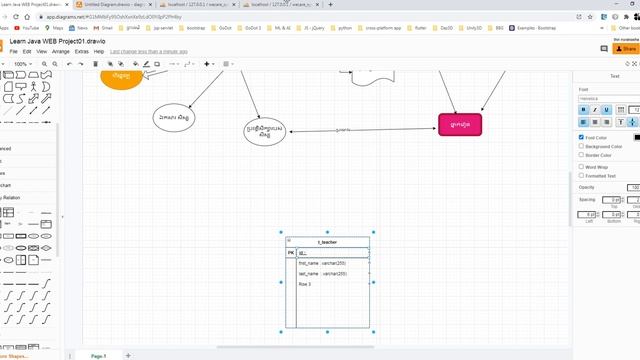The image size is (640, 360).
Task: Open the Edit menu
Action: point(27,52)
